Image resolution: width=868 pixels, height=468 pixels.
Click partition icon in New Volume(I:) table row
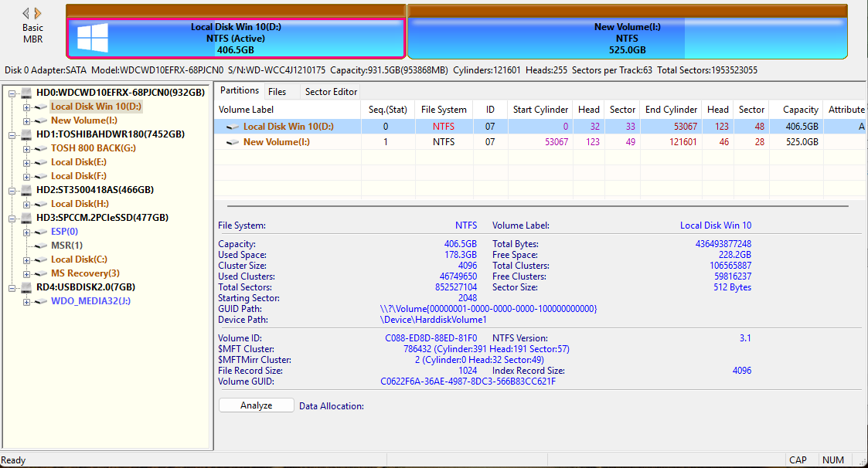233,142
